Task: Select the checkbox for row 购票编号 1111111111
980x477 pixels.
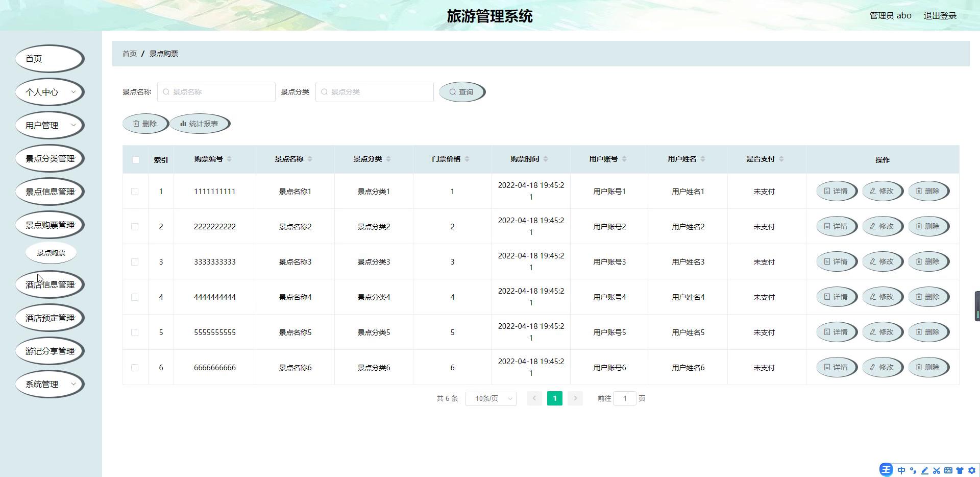Action: pyautogui.click(x=135, y=192)
